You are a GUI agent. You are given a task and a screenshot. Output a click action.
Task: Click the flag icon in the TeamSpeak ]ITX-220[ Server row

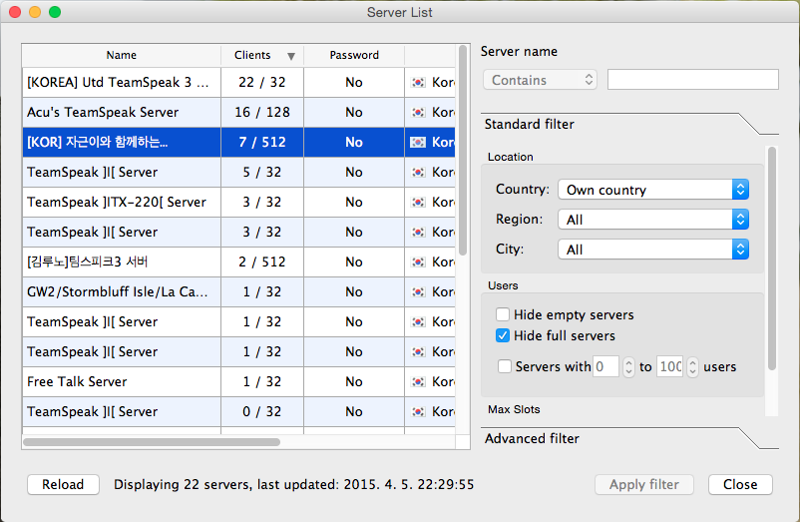[x=418, y=202]
